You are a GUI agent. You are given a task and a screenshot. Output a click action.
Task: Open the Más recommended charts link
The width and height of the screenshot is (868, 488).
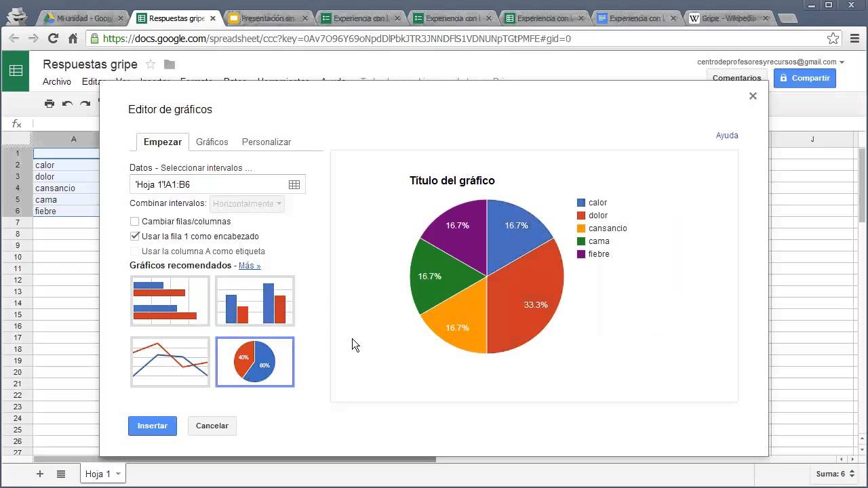pyautogui.click(x=250, y=266)
